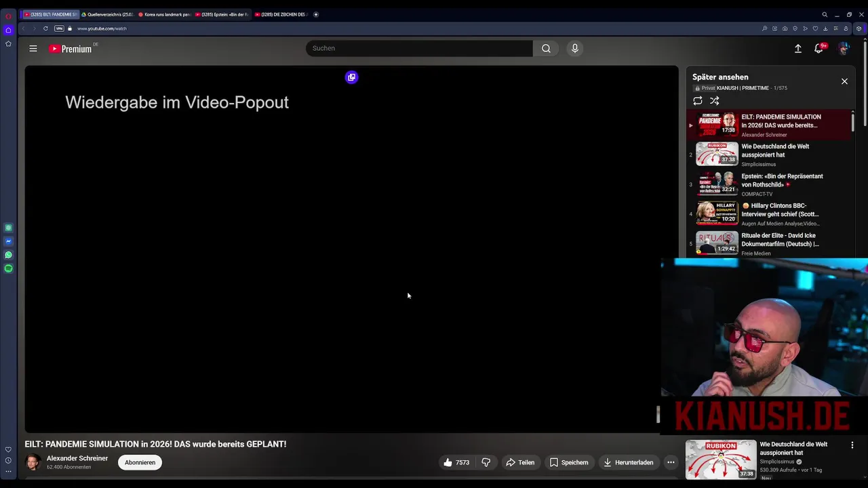Open recommended Wie Deutschland die Welt thumbnail
Screen dimensions: 868x488
(x=721, y=460)
